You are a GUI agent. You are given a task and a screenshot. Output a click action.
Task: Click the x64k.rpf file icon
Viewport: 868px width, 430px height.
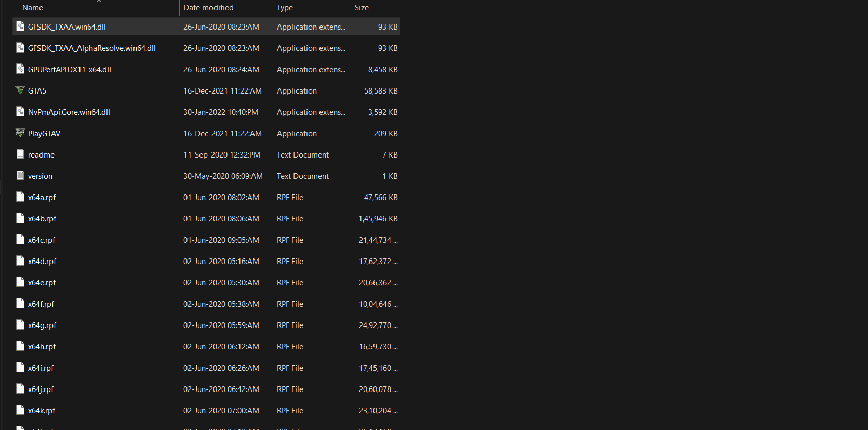20,410
